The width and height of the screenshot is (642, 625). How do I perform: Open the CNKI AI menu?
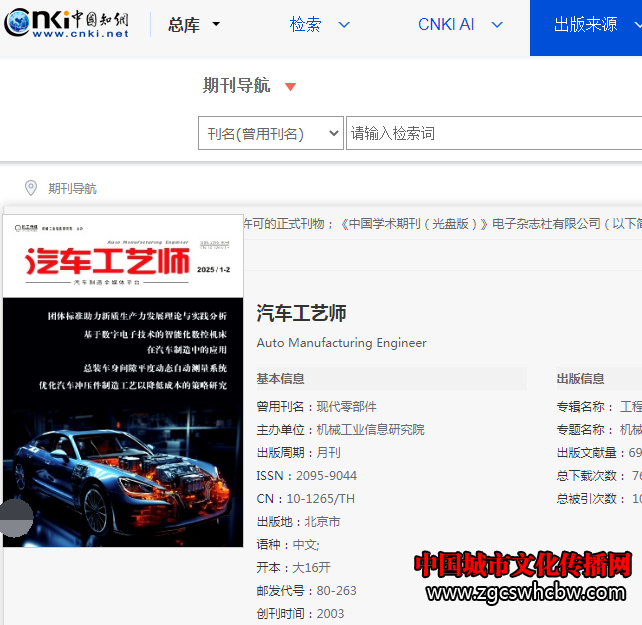coord(446,25)
